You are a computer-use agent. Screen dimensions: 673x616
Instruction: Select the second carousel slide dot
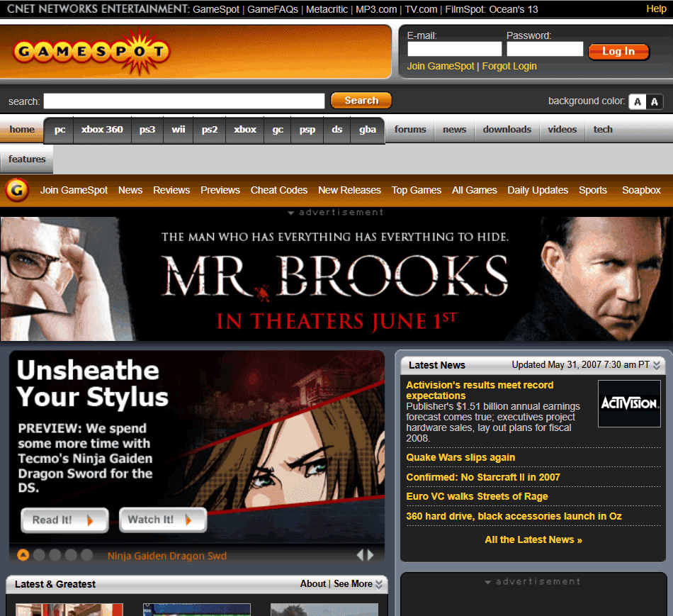(39, 555)
